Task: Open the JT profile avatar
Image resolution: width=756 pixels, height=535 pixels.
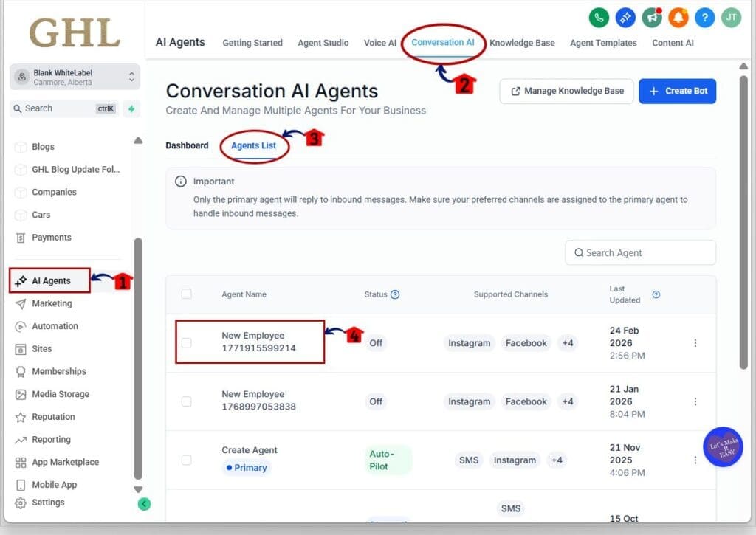Action: [x=730, y=17]
